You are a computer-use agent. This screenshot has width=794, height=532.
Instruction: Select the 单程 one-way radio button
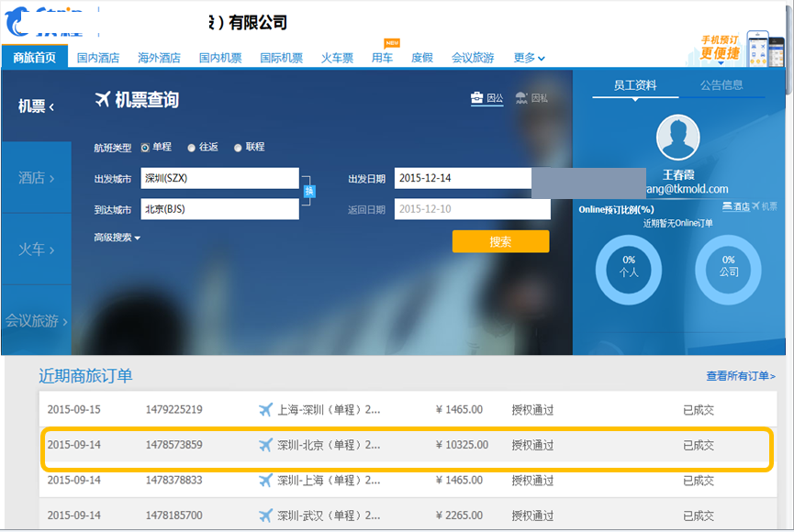[x=145, y=148]
